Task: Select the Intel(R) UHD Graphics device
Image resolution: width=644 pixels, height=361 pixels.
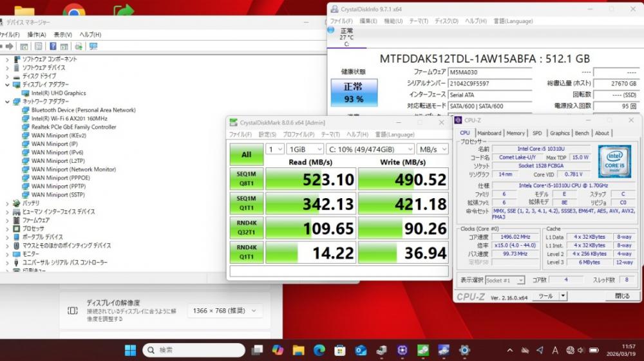Action: (59, 93)
